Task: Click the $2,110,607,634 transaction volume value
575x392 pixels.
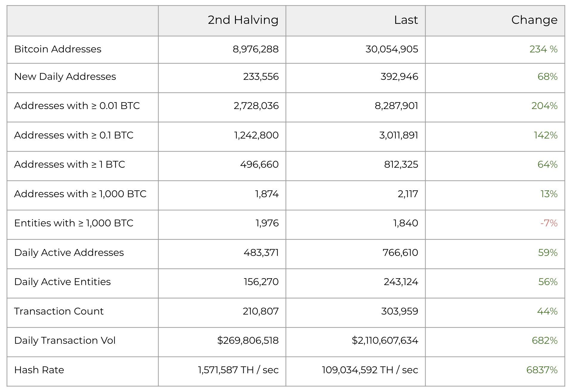Action: point(385,340)
